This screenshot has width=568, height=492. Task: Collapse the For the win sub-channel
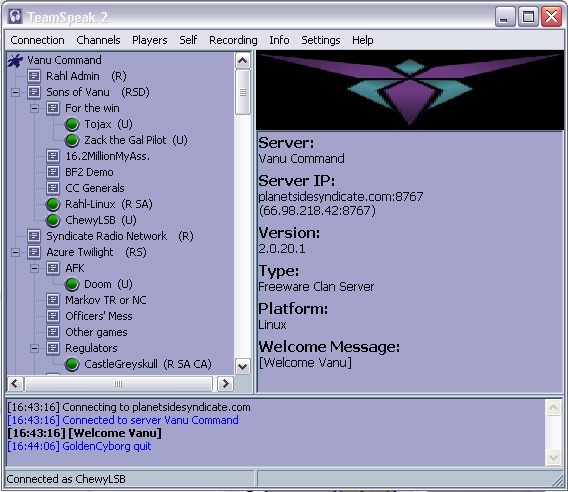pyautogui.click(x=34, y=108)
